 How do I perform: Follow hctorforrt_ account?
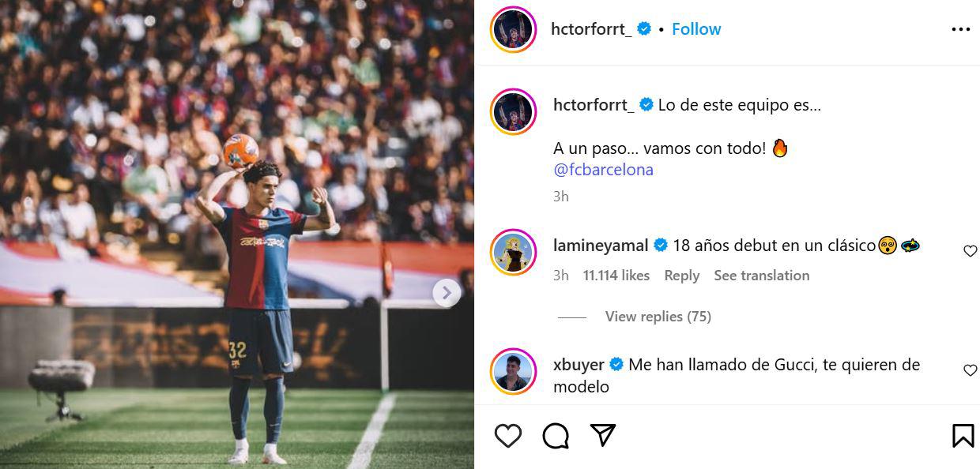[696, 29]
